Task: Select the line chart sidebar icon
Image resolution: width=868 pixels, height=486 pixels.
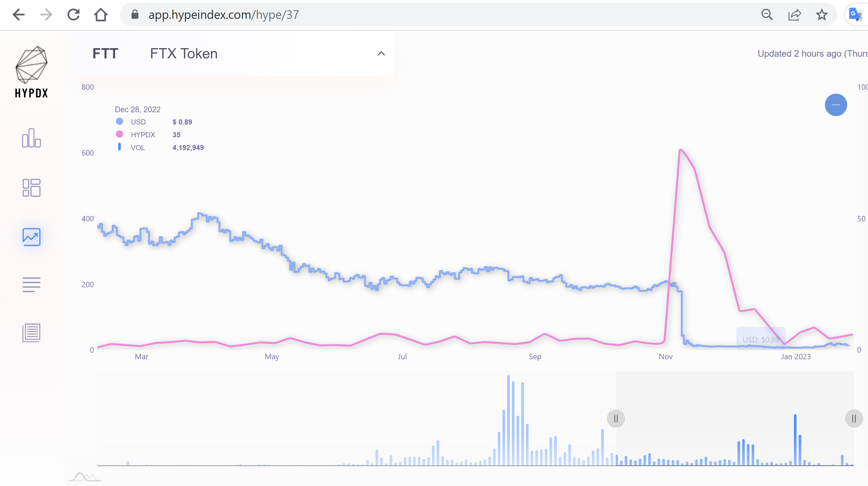Action: [x=31, y=237]
